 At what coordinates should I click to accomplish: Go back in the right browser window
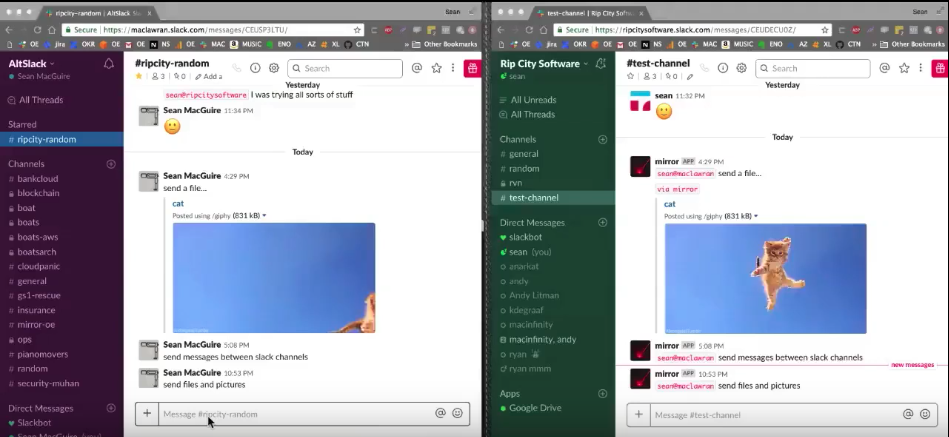[x=501, y=30]
